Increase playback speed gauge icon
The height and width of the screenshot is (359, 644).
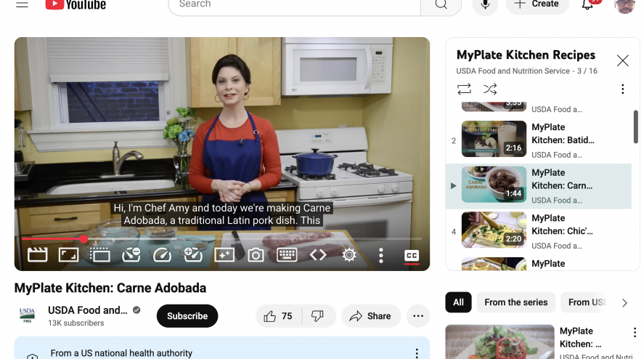pyautogui.click(x=193, y=255)
